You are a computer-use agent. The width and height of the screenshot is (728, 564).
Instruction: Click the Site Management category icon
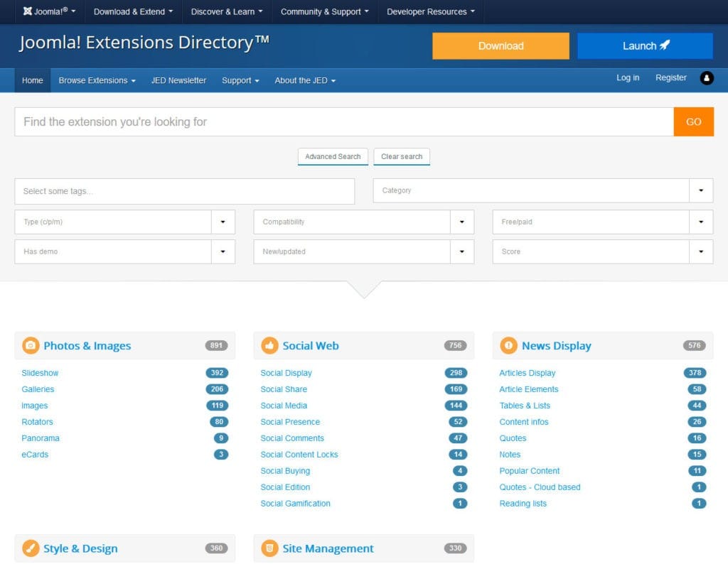(269, 548)
